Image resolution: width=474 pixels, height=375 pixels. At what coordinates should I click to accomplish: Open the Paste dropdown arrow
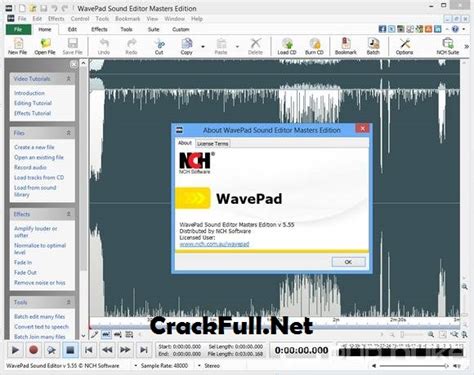click(237, 47)
